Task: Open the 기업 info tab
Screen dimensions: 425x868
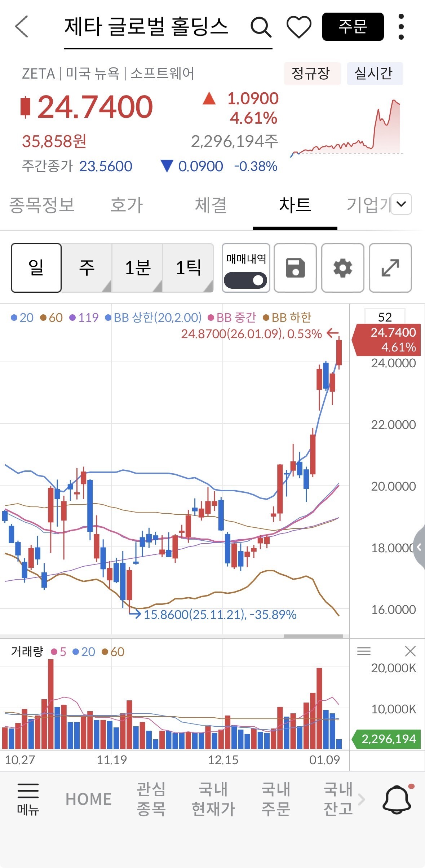Action: coord(368,205)
